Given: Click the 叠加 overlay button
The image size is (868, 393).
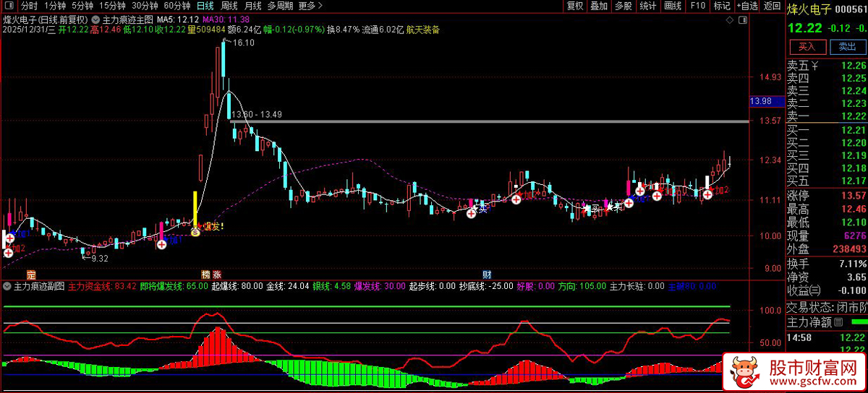Looking at the screenshot, I should click(599, 6).
